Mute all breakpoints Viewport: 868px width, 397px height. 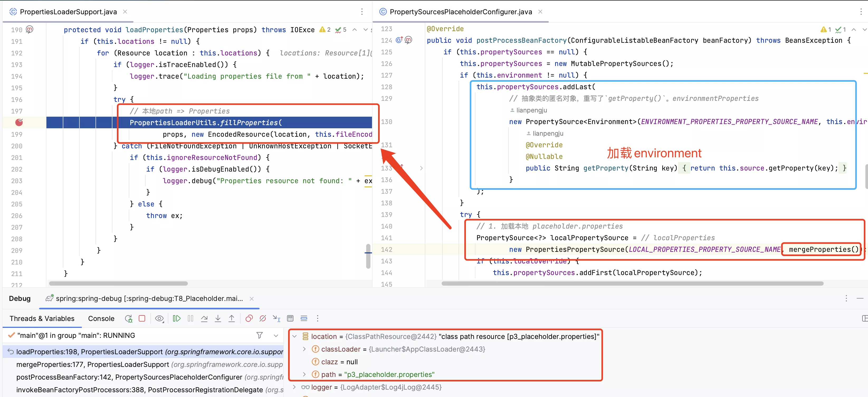[x=263, y=319]
